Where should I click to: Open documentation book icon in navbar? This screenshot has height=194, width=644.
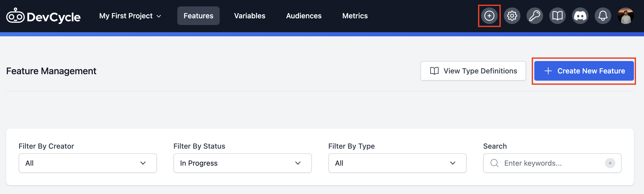point(557,16)
